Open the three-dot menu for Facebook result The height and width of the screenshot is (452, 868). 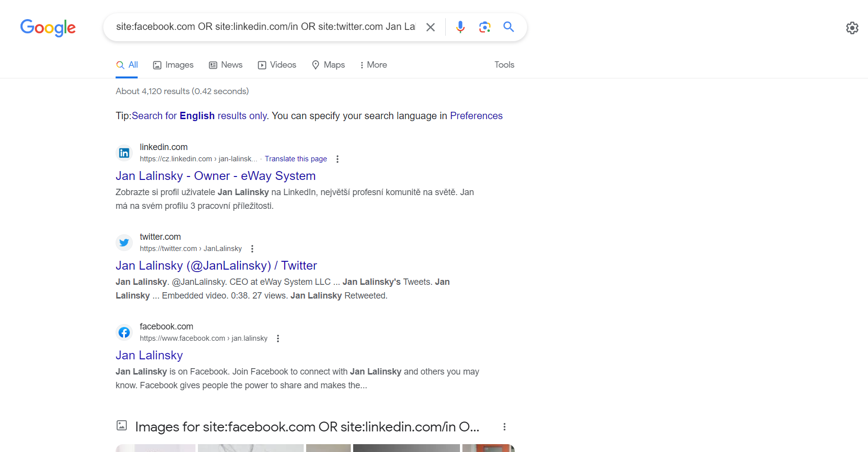[278, 338]
